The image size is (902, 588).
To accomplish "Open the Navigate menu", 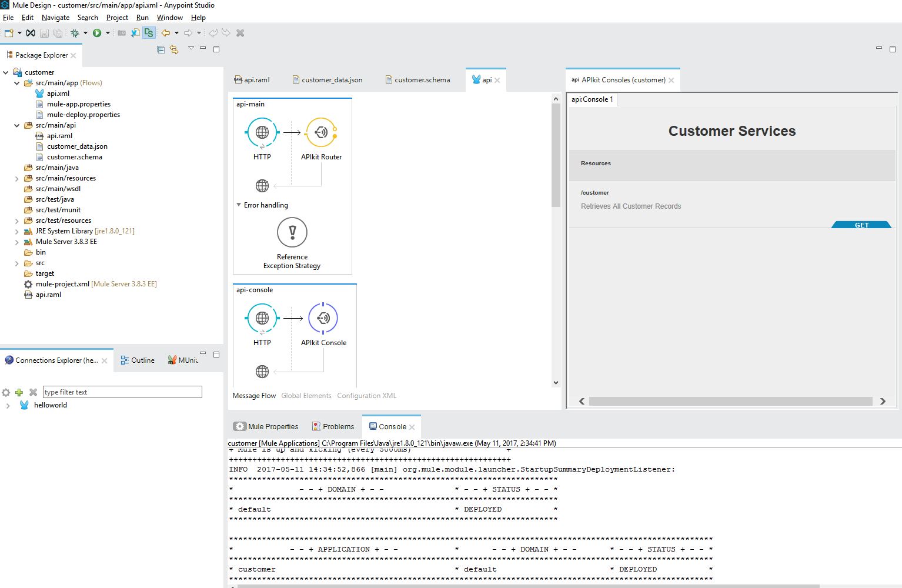I will 55,18.
